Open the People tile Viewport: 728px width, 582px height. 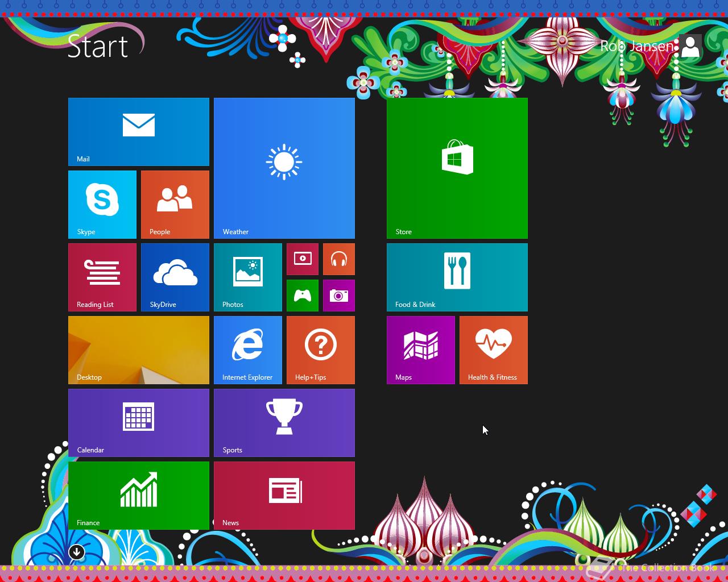[x=175, y=205]
